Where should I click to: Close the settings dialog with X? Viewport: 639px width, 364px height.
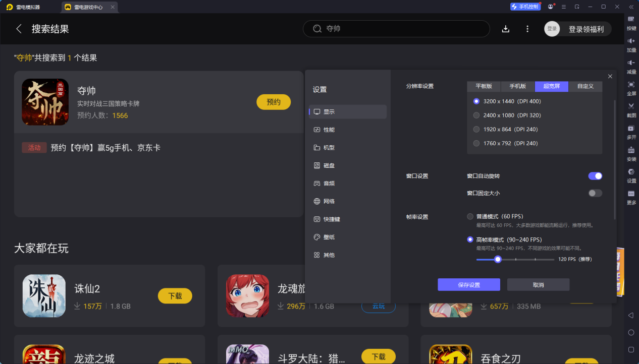click(x=610, y=76)
